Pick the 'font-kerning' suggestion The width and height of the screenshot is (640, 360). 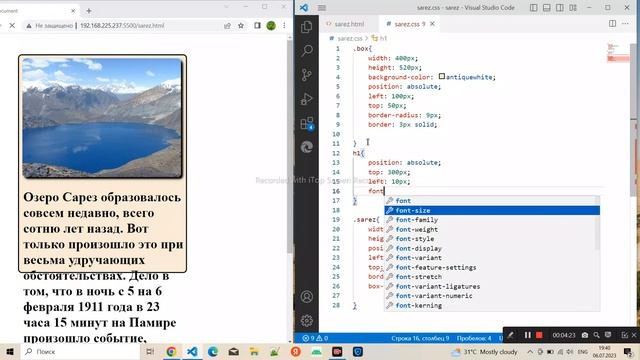(492, 305)
